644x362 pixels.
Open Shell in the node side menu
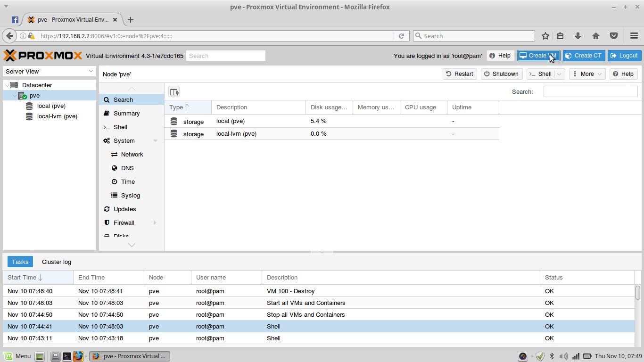(132, 127)
